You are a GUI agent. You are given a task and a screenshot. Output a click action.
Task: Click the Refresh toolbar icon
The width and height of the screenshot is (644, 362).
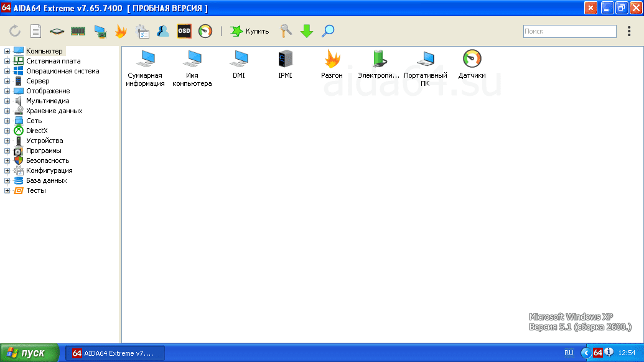(x=15, y=31)
